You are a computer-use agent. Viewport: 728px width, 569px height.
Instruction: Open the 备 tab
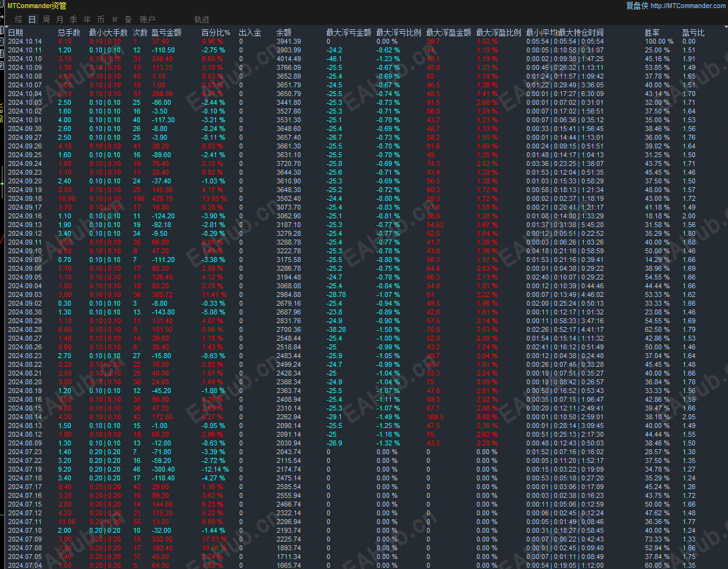tap(128, 19)
